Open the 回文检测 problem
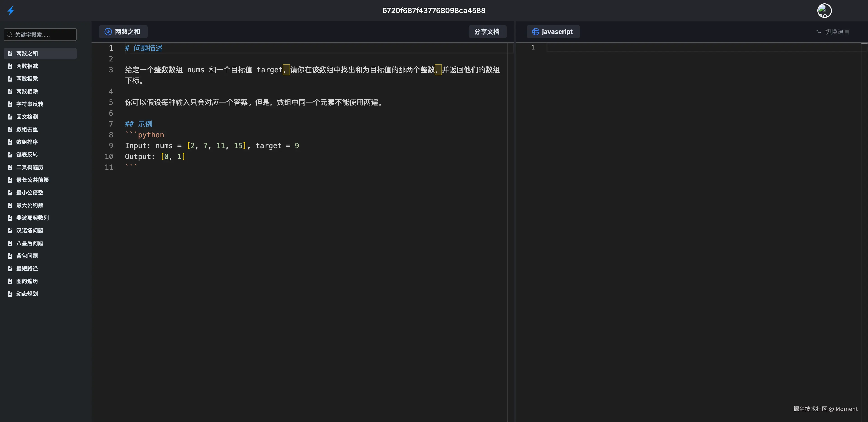Screen dimensions: 868x422 (40, 117)
